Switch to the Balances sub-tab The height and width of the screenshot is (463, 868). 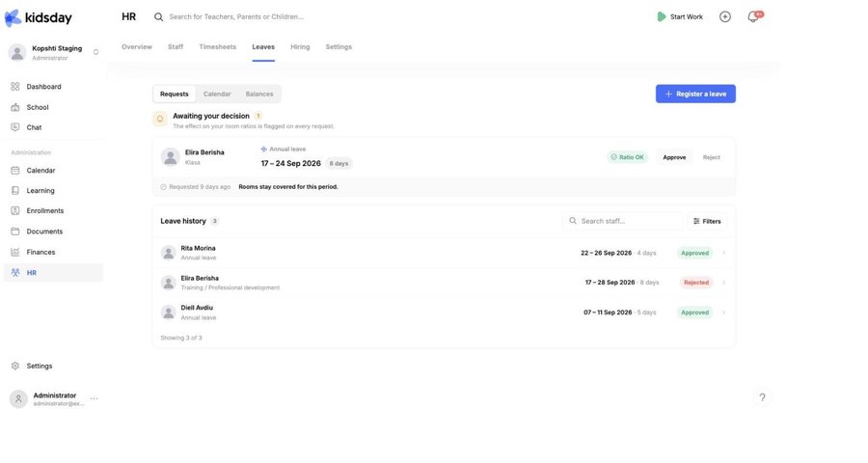(259, 95)
